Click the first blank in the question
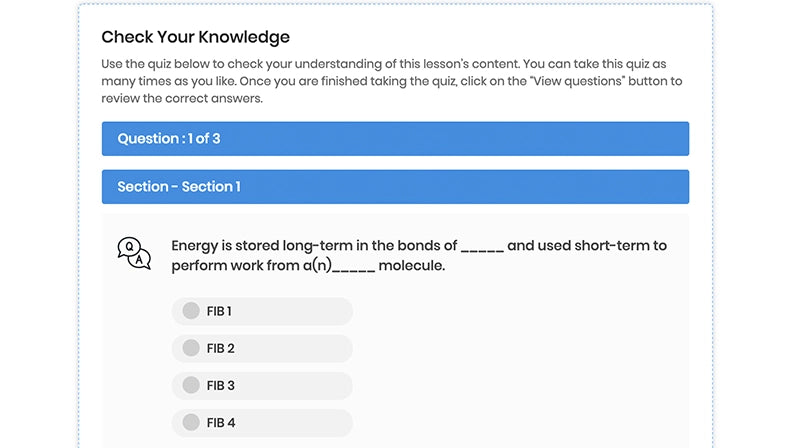The image size is (795, 448). tap(482, 246)
